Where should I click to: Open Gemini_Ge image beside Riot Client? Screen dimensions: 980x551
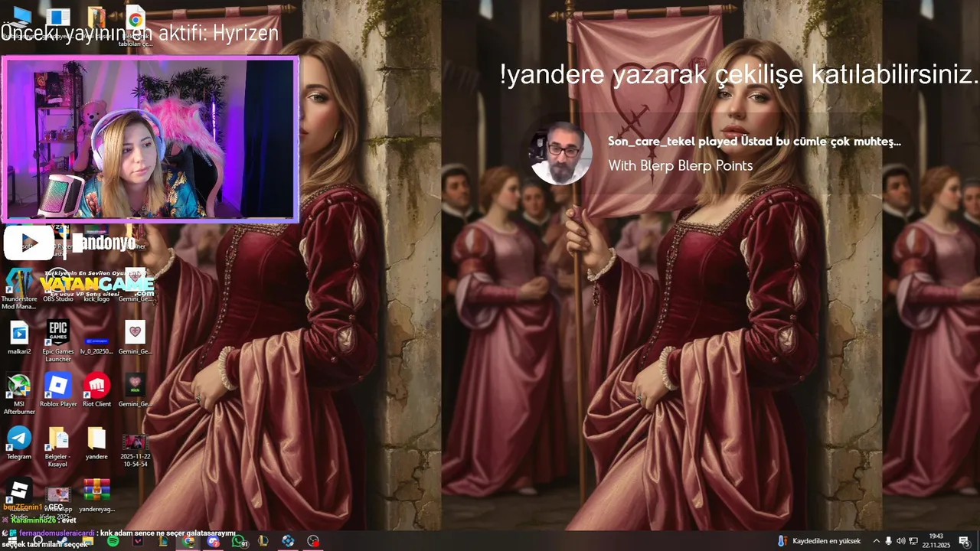(135, 390)
